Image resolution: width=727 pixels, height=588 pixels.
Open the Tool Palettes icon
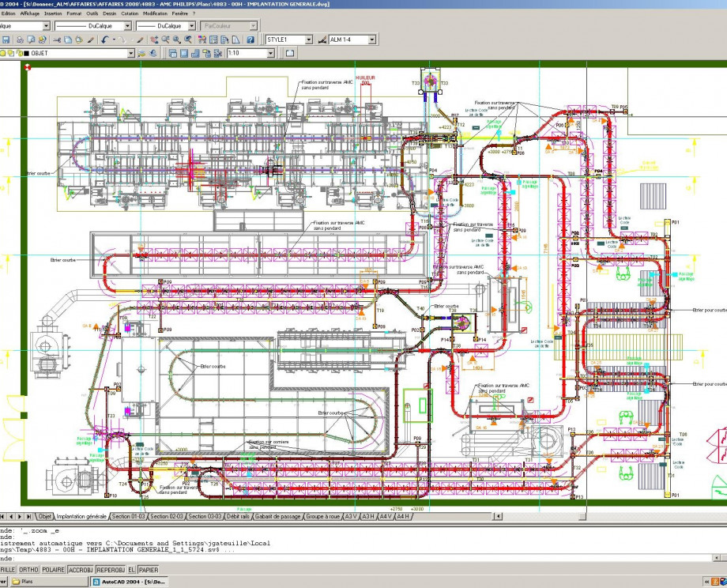coord(225,40)
